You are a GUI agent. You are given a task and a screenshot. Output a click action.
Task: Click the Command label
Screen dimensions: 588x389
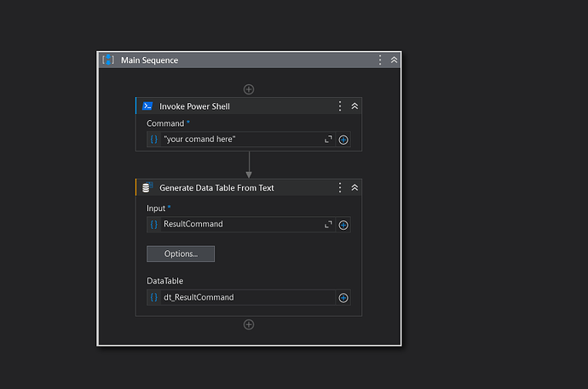tap(165, 123)
